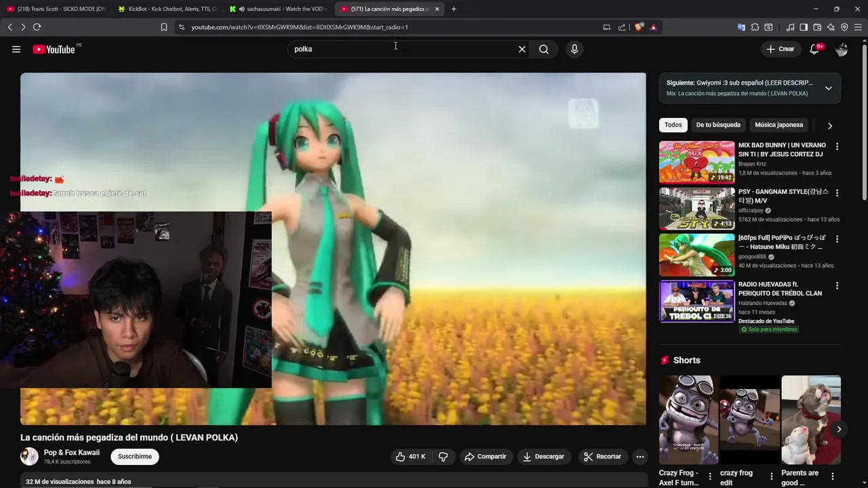This screenshot has height=488, width=868.
Task: Switch to Travis Scott SICKO MODE tab
Action: coord(56,9)
